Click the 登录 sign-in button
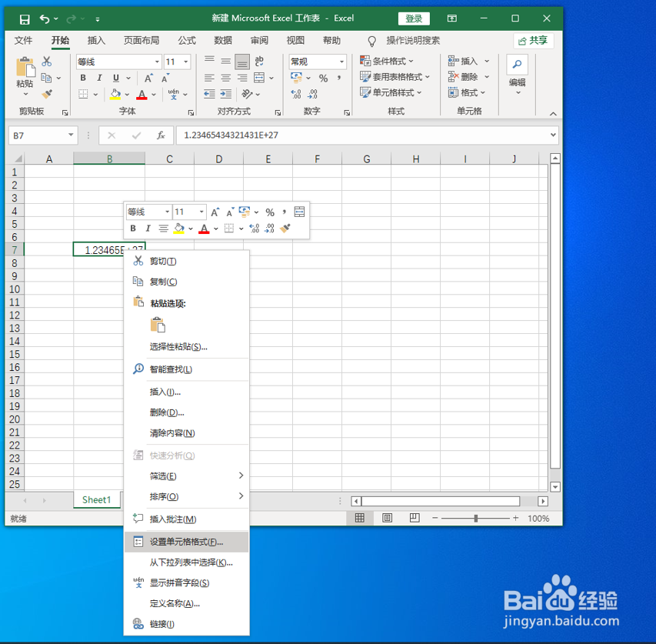This screenshot has width=656, height=644. click(413, 18)
